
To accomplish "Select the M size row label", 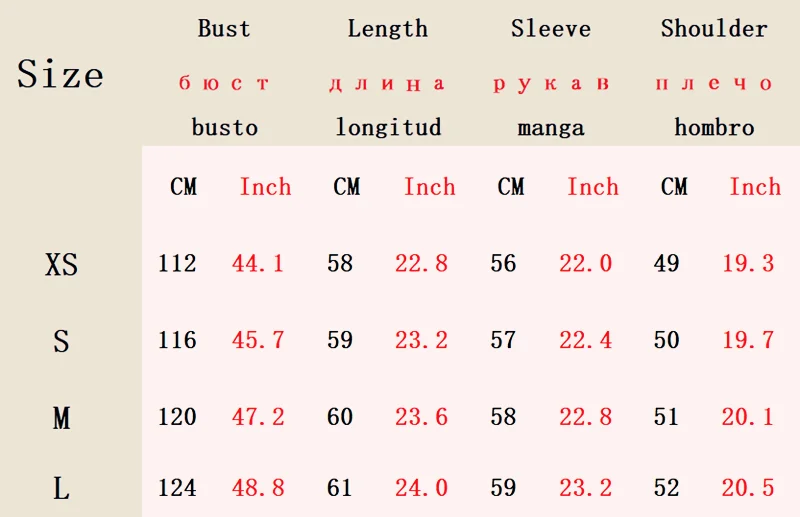I will tap(61, 418).
